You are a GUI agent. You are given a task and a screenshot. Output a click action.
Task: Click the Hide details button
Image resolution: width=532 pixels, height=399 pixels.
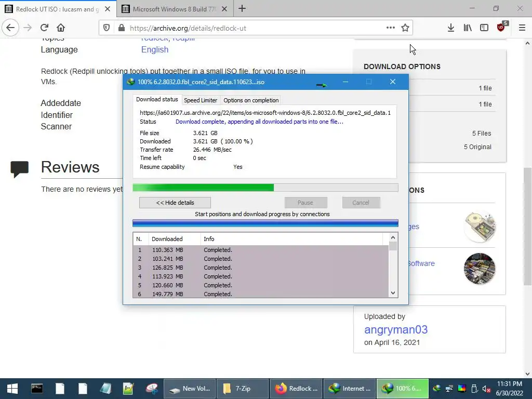(175, 203)
